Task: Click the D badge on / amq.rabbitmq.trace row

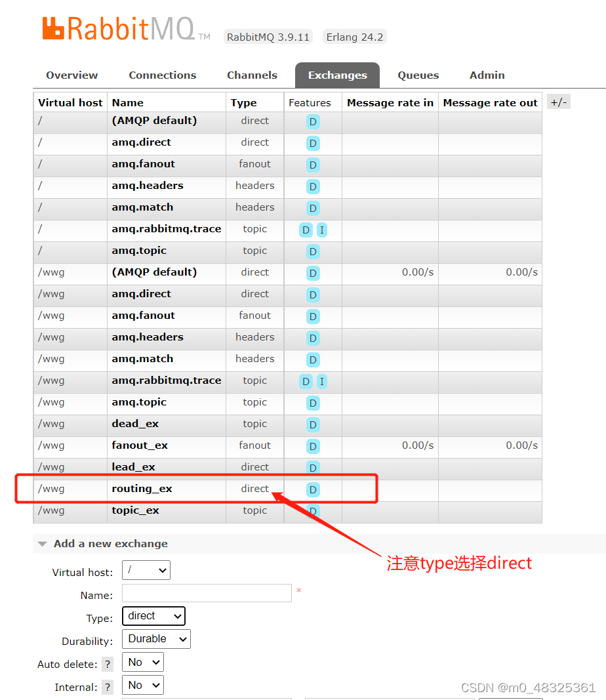Action: [x=306, y=230]
